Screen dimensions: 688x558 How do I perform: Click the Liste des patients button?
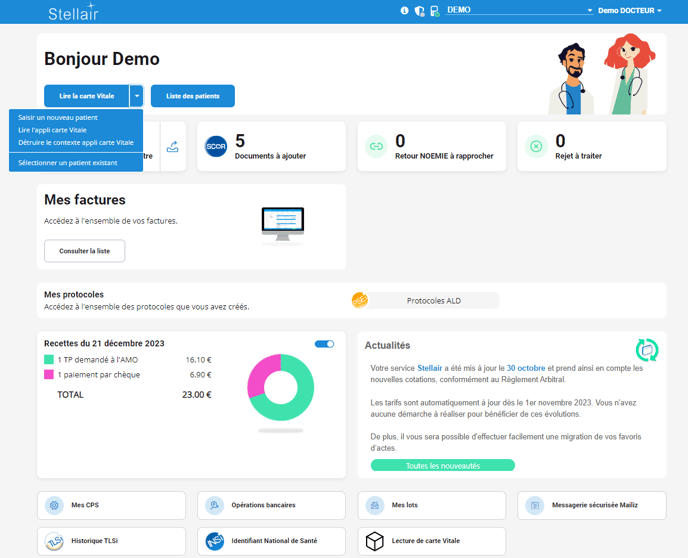[192, 96]
